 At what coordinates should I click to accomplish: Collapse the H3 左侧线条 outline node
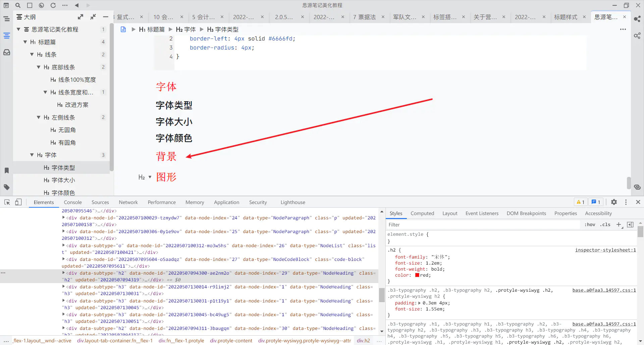click(39, 117)
